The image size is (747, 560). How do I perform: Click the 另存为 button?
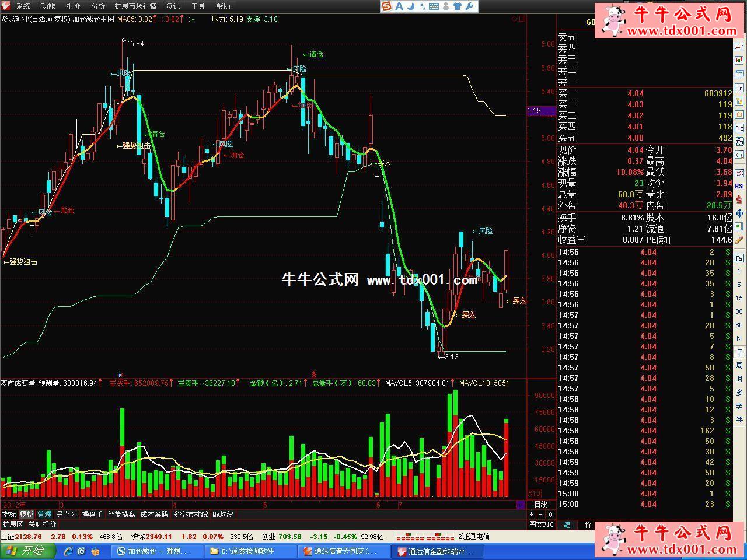tap(67, 514)
